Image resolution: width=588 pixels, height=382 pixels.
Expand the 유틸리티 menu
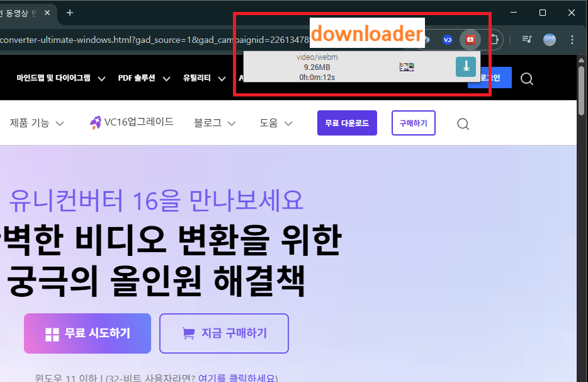click(205, 78)
